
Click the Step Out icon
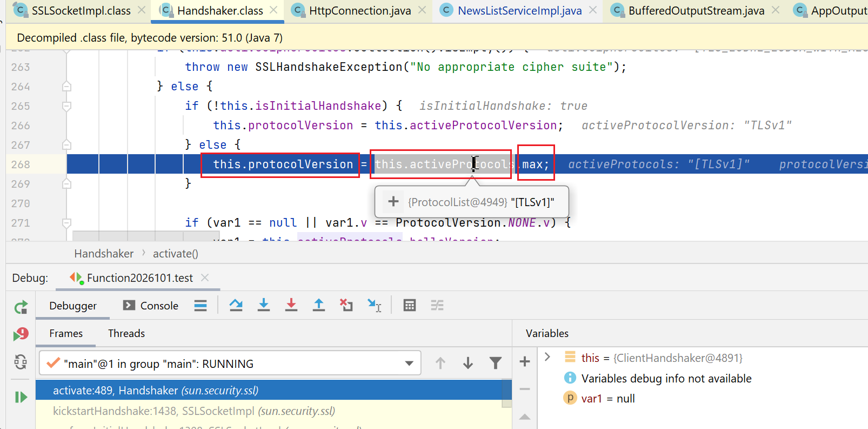319,305
